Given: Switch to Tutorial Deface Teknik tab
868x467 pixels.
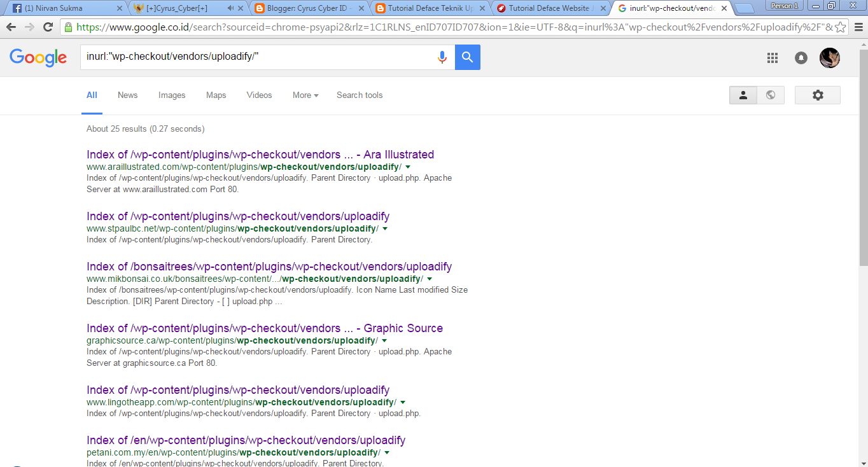Looking at the screenshot, I should pyautogui.click(x=428, y=8).
